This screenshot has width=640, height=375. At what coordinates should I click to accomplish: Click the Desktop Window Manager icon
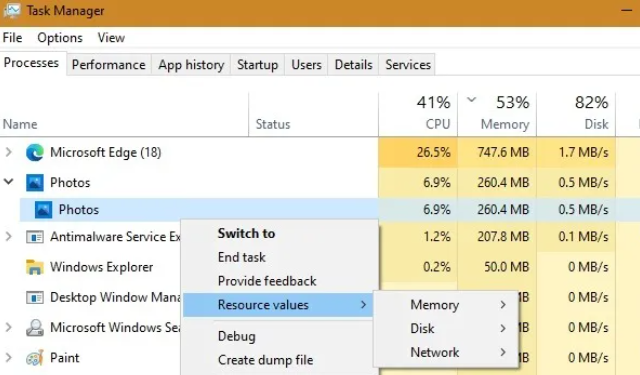pos(35,297)
